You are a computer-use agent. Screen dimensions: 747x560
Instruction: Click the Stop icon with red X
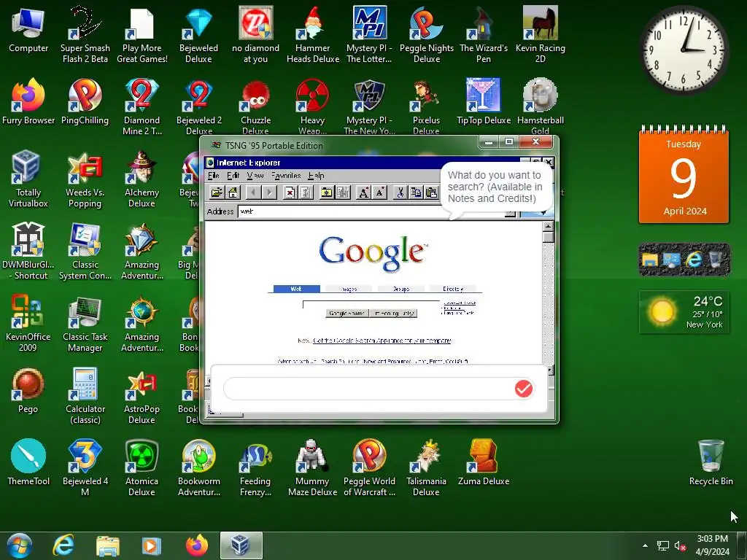290,192
